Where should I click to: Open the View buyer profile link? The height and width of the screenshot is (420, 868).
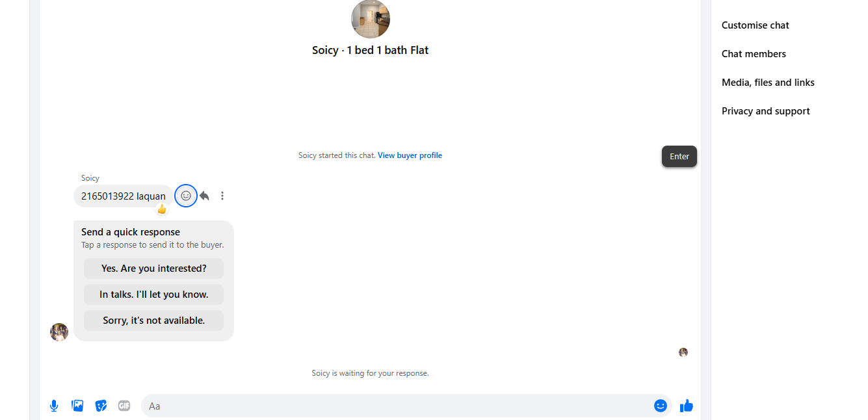point(410,155)
